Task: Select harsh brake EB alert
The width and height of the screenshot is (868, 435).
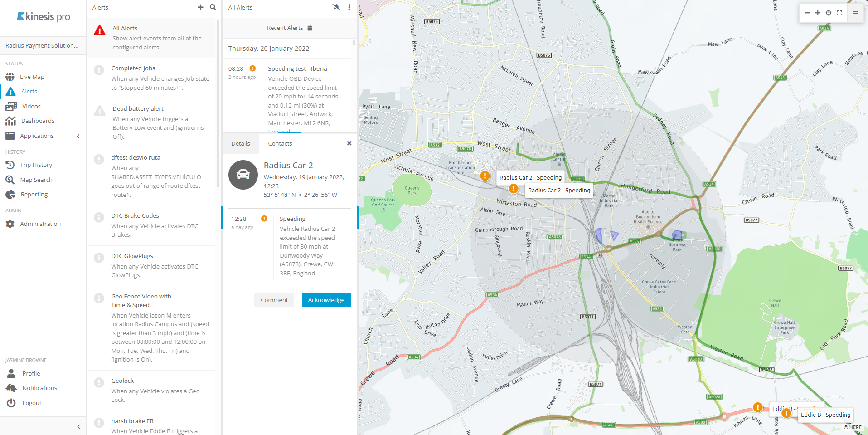Action: tap(151, 423)
